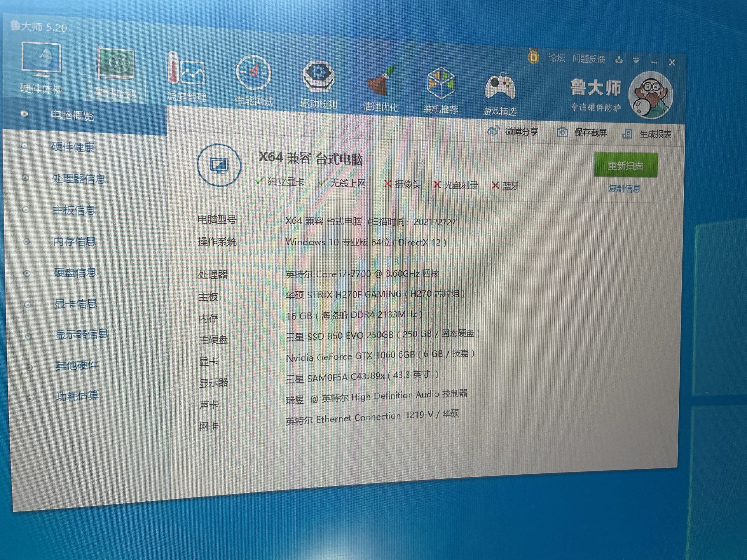Open 硬件健康 in the sidebar
The height and width of the screenshot is (560, 747).
[x=73, y=147]
